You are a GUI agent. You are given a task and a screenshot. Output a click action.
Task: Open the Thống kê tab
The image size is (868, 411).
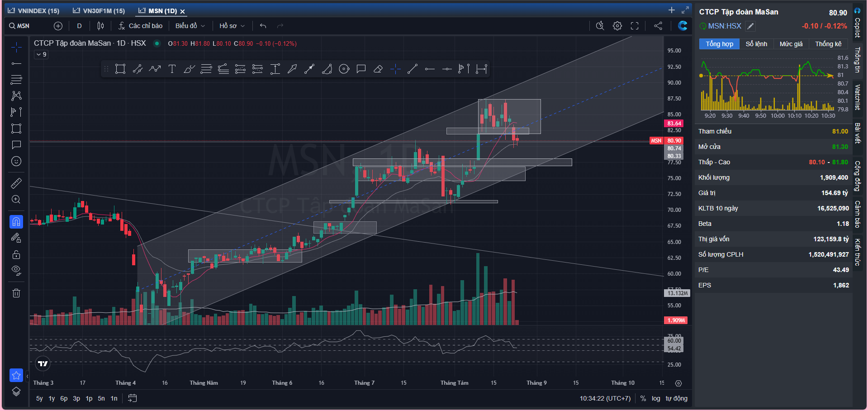[x=829, y=44]
